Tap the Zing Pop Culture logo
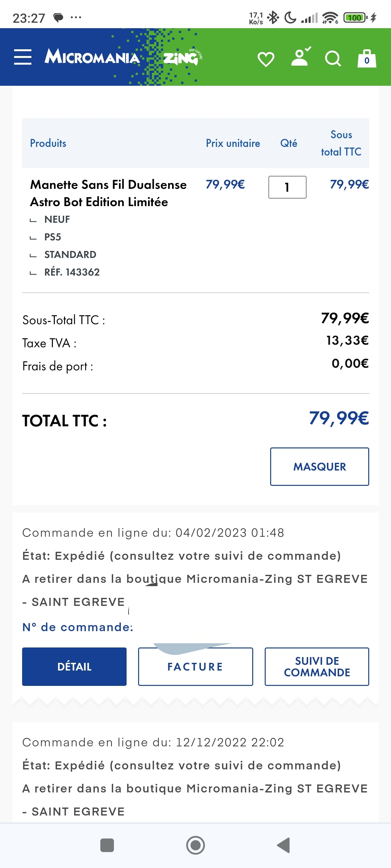391x868 pixels. tap(182, 57)
